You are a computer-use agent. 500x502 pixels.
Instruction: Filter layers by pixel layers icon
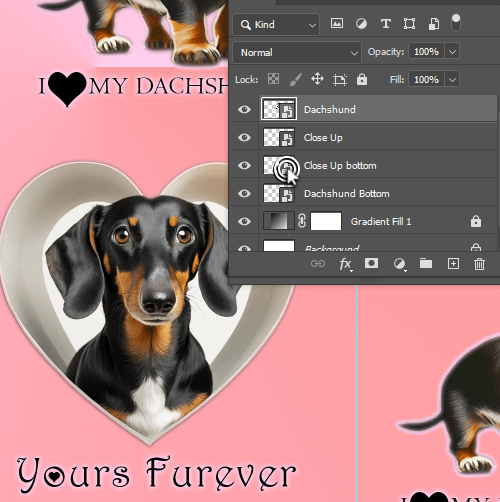[x=337, y=24]
